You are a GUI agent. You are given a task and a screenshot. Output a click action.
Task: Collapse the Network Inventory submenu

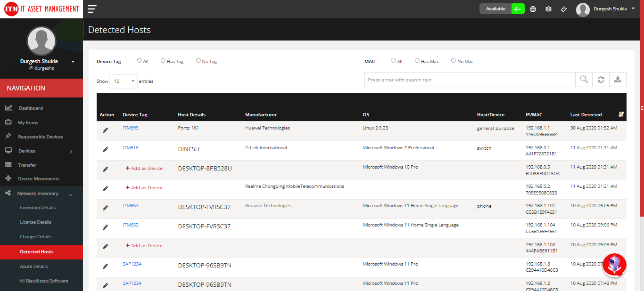[x=71, y=194]
